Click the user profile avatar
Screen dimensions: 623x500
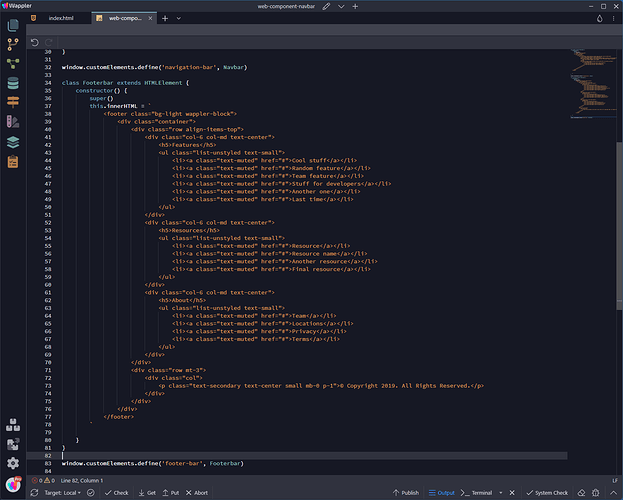[x=13, y=484]
